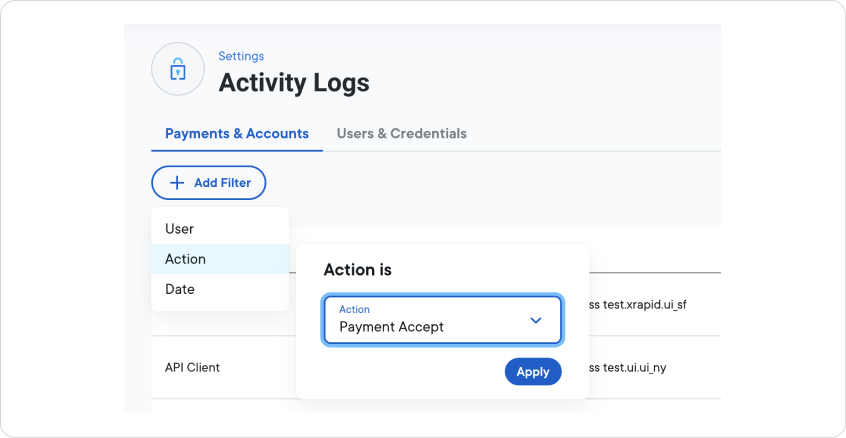Click the first activity log table row
Image resolution: width=846 pixels, height=438 pixels.
click(x=654, y=304)
